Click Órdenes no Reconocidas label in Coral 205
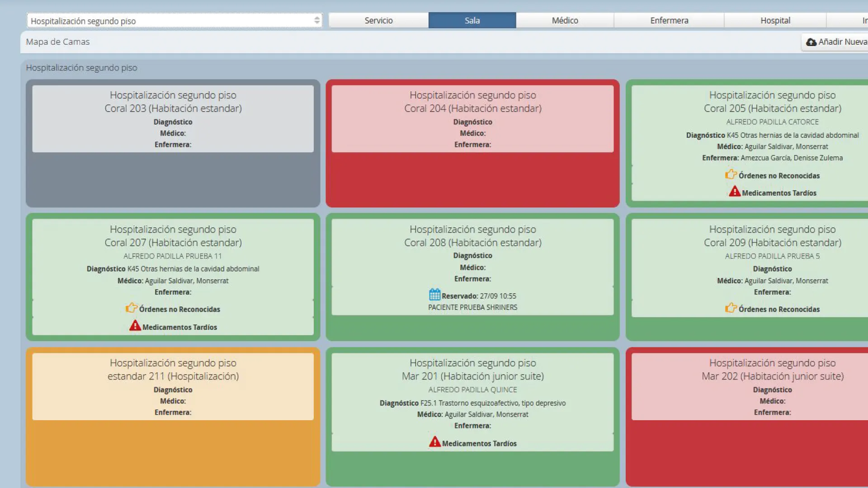The image size is (868, 488). point(779,176)
